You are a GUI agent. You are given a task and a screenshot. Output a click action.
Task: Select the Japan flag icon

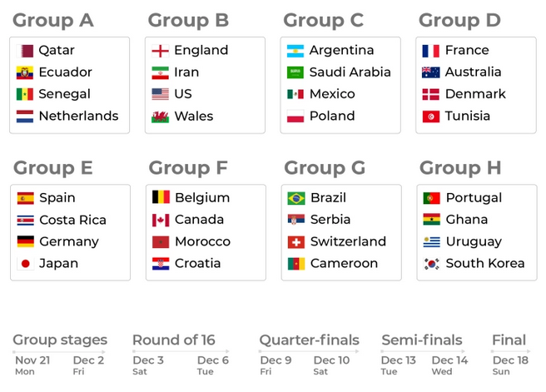tap(25, 264)
